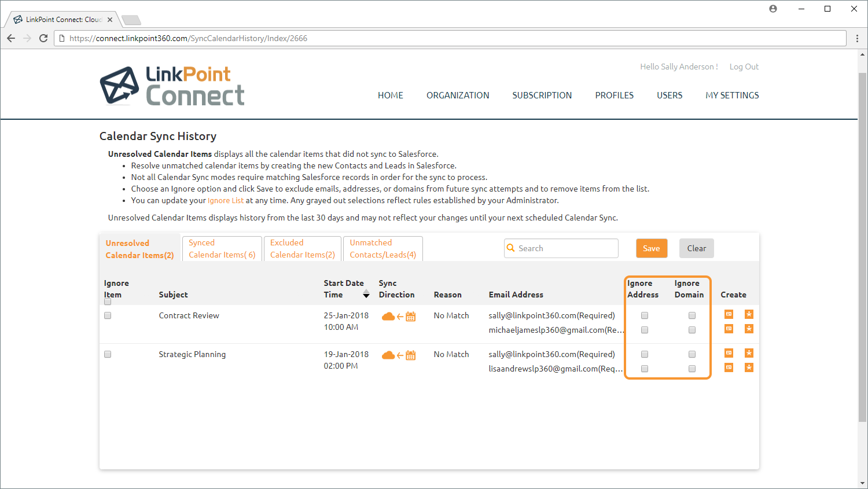Open Unresolved Calendar Items tab
This screenshot has width=868, height=489.
139,249
